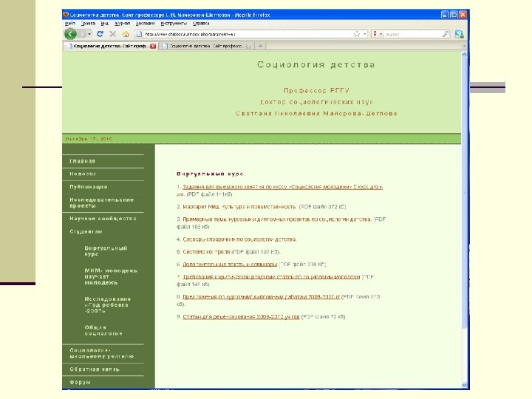This screenshot has height=399, width=532.
Task: Open the address bar history dropdown
Action: click(365, 34)
